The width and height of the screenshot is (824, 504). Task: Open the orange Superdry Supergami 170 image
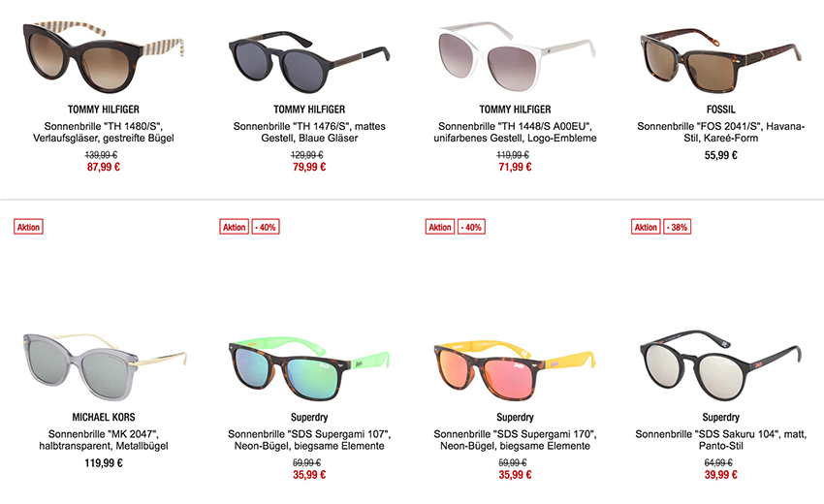515,370
